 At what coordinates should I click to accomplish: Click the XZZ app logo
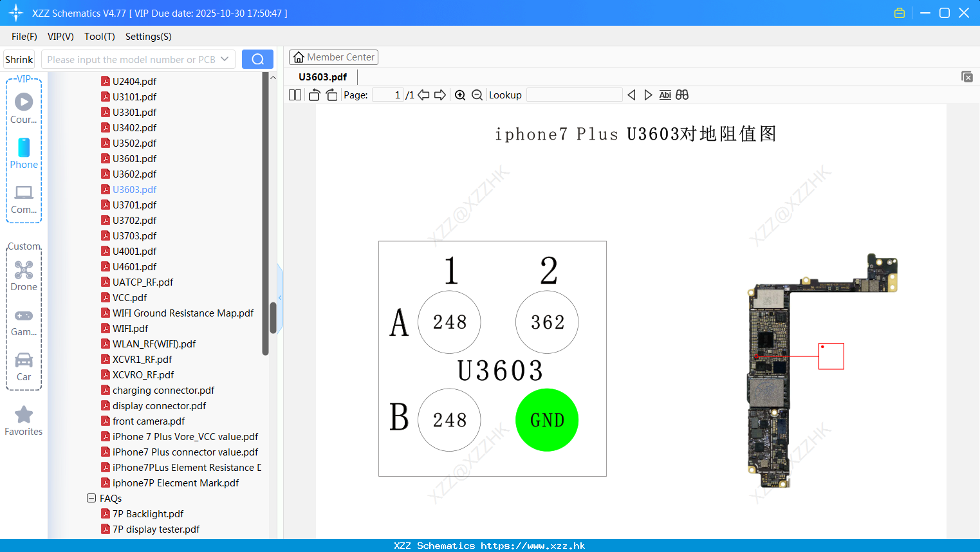pos(16,13)
